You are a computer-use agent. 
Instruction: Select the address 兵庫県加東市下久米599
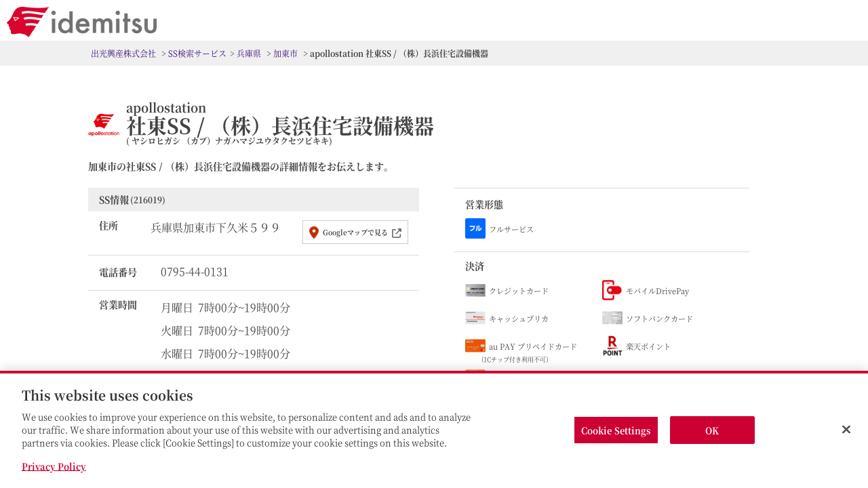point(216,228)
